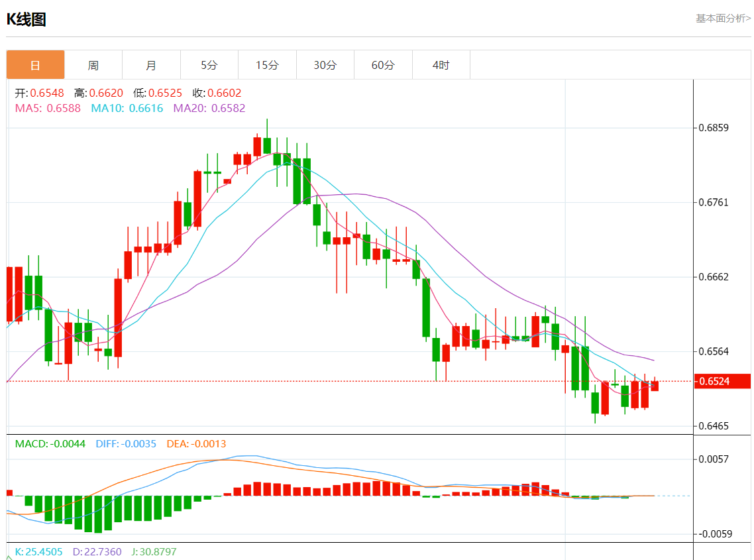Click the DIFF -0.0035 value label
The image size is (754, 560).
click(x=126, y=444)
